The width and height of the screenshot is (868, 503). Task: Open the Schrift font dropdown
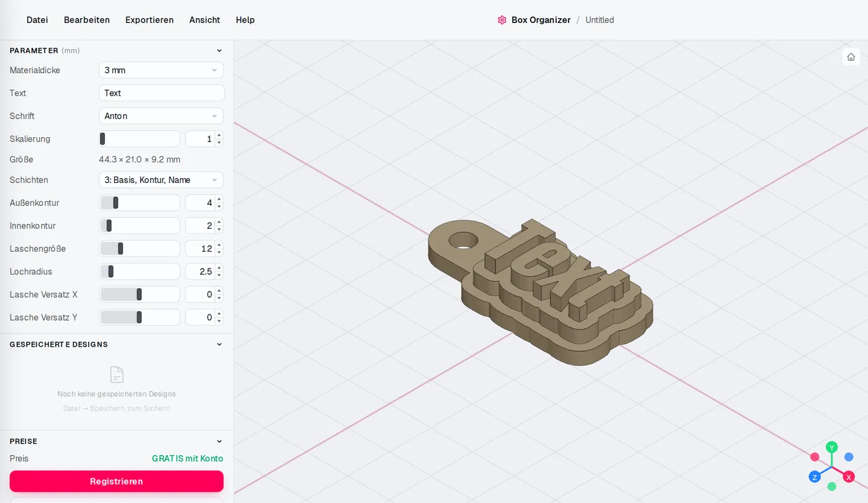point(161,116)
